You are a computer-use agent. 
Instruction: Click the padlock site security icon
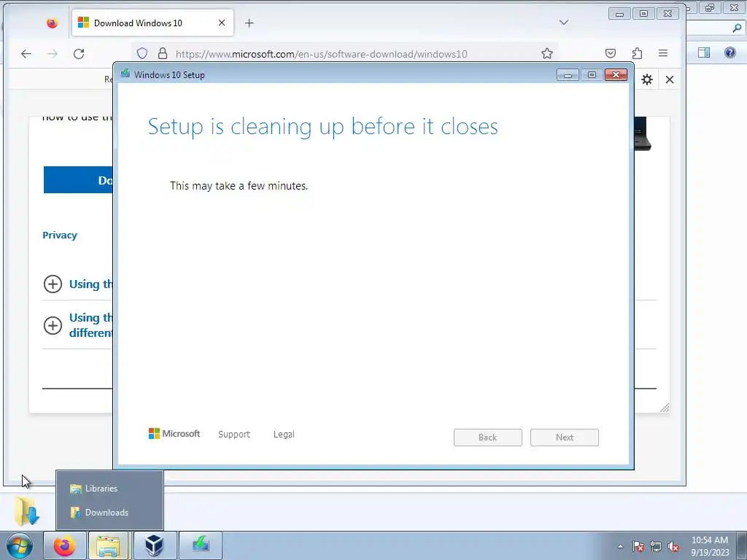[163, 53]
